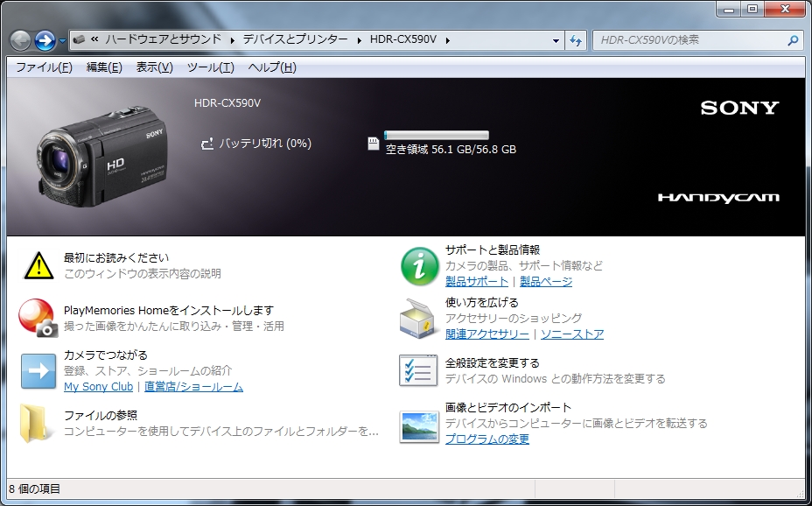Click 空き領域 56.1 GB/56.8 GB text
Image resolution: width=812 pixels, height=506 pixels.
pos(451,150)
